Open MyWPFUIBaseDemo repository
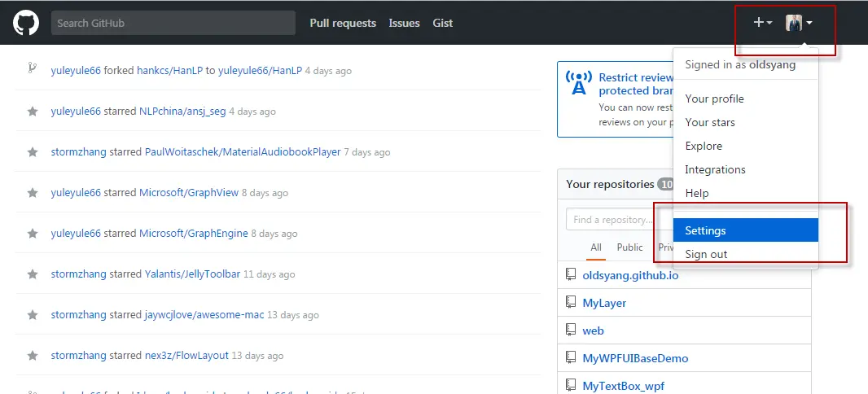 (x=635, y=358)
